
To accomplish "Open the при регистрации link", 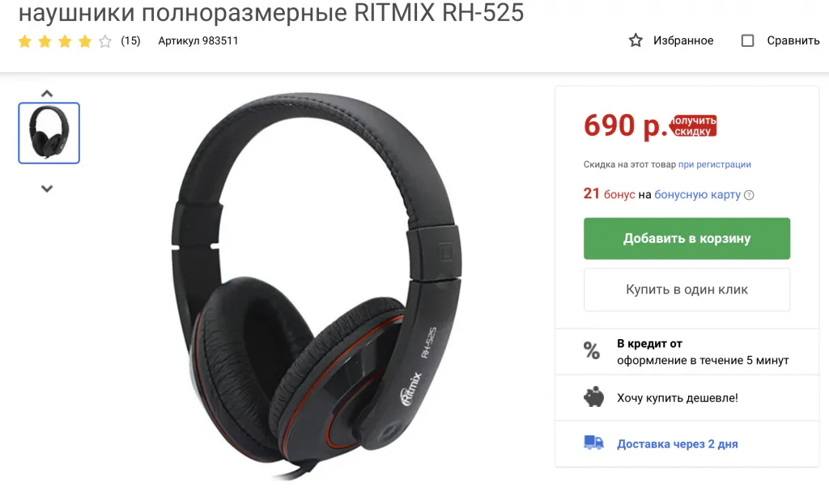I will [x=714, y=164].
